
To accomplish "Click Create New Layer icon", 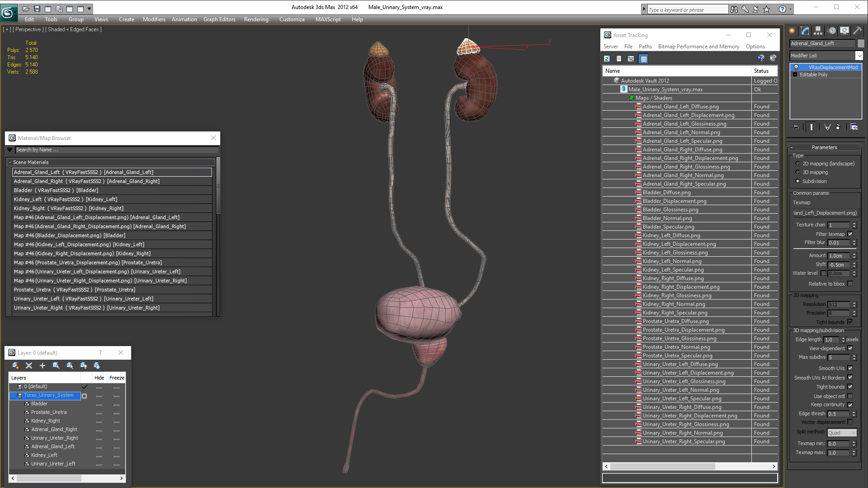I will pos(15,366).
